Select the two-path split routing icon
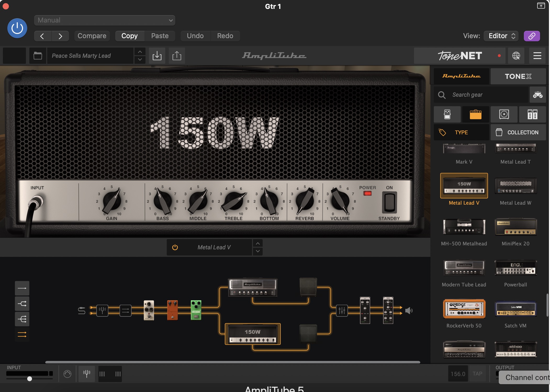Screen dimensions: 550x392 click(x=22, y=304)
